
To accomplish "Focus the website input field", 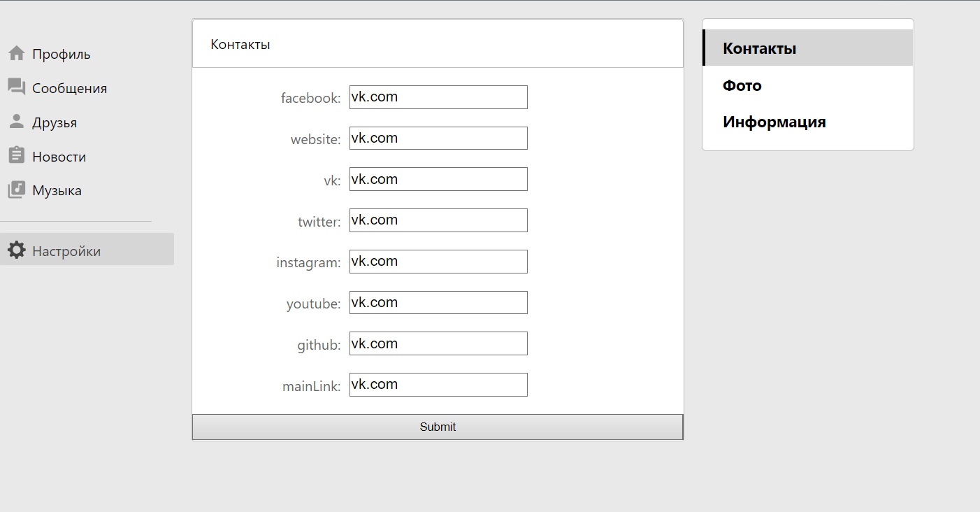I will point(438,138).
